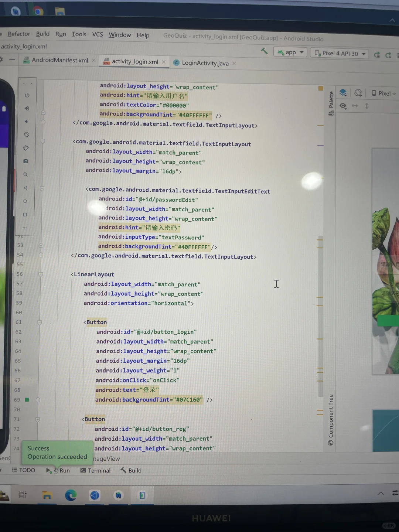Collapse fold marker at TextInputEditText passwordEdit tag
399x532 pixels.
coord(42,188)
